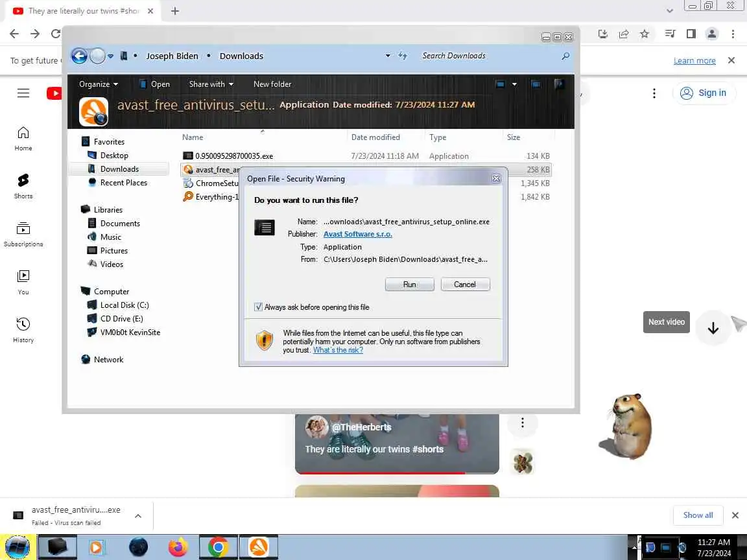The width and height of the screenshot is (747, 560).
Task: Open the Videos library
Action: pos(112,264)
